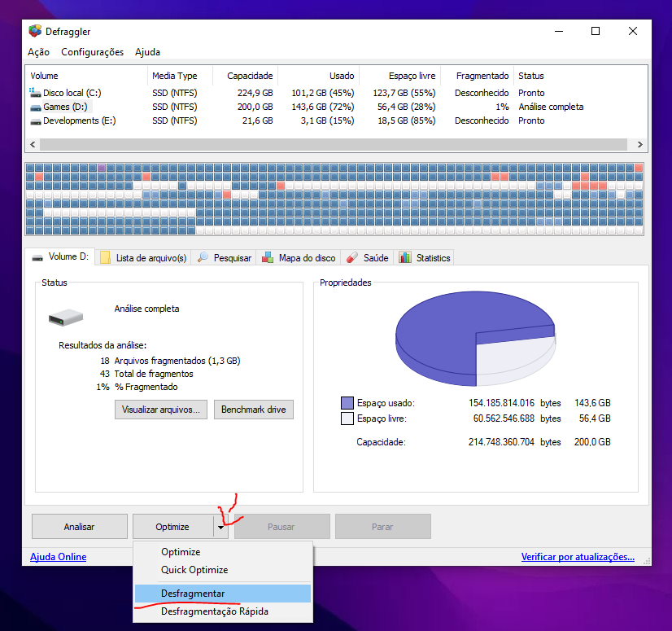Click the Espaço usado color swatch
Screen dimensions: 672x631
pyautogui.click(x=347, y=403)
